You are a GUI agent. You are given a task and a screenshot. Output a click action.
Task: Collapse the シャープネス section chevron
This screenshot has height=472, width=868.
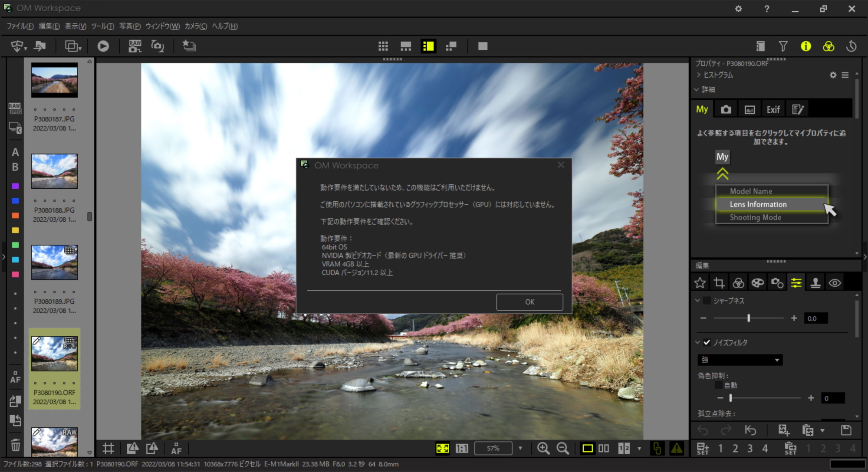(x=697, y=300)
